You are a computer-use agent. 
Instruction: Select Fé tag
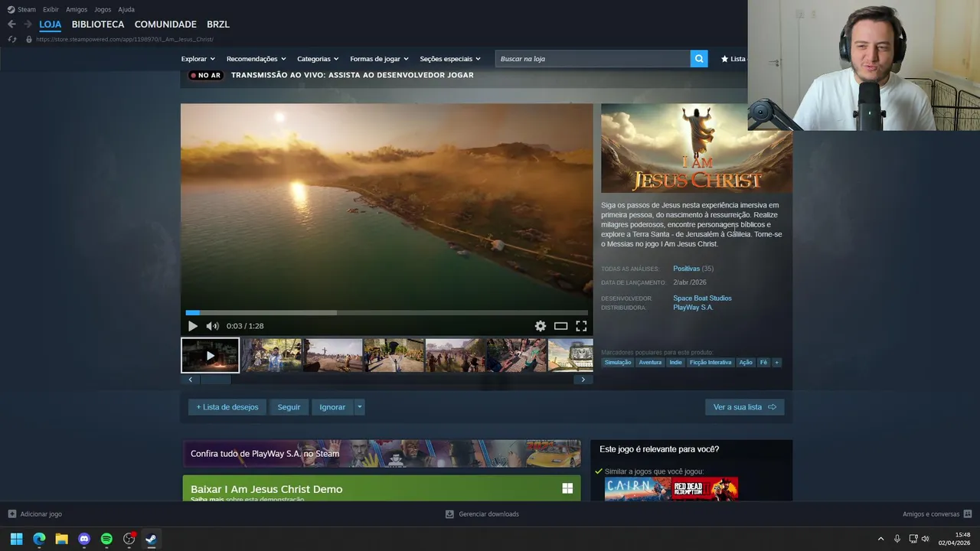click(x=763, y=363)
